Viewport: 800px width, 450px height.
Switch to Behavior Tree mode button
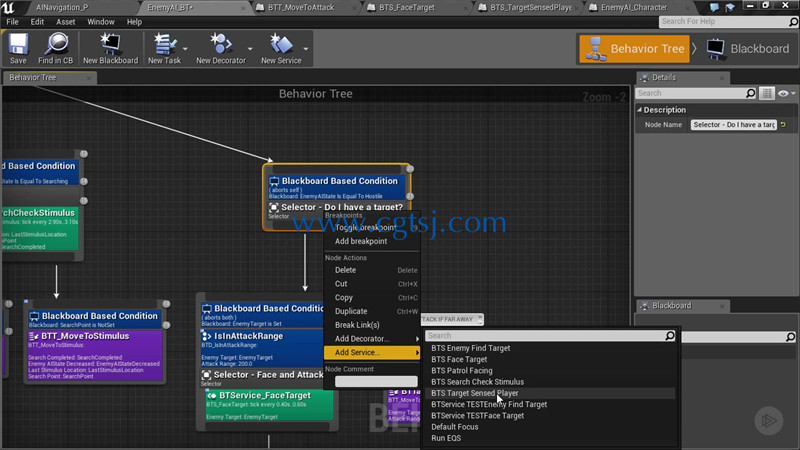coord(634,49)
